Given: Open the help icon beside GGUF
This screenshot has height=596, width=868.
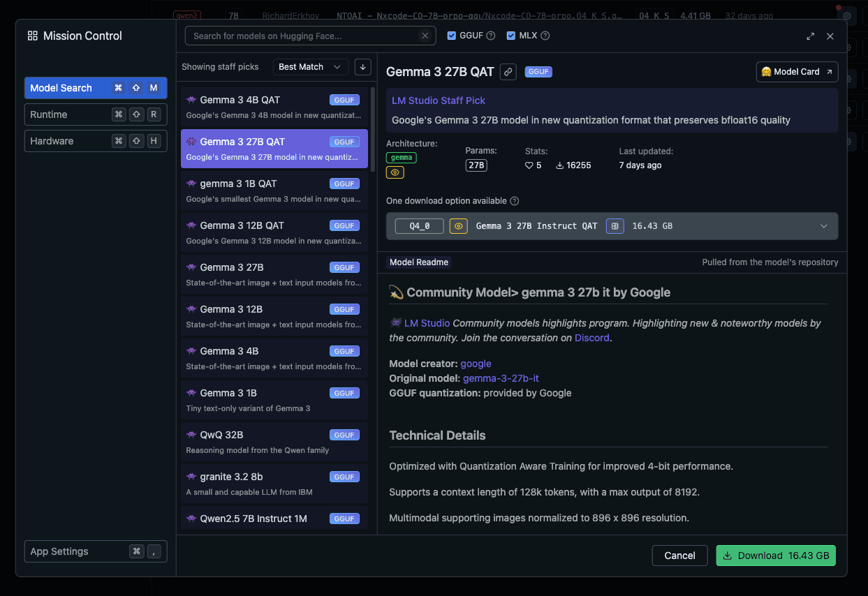Looking at the screenshot, I should point(491,36).
